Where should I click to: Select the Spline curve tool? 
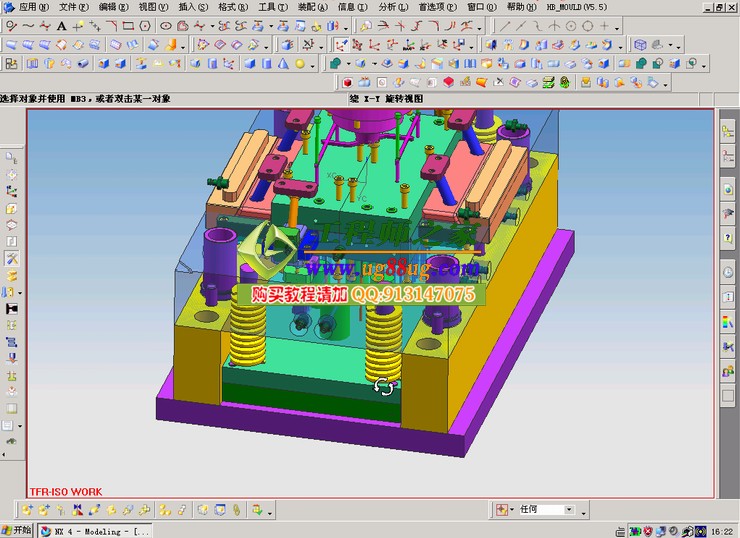click(28, 25)
